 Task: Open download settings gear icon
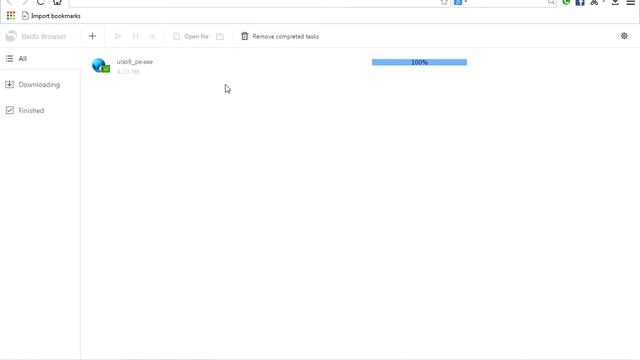pyautogui.click(x=624, y=36)
